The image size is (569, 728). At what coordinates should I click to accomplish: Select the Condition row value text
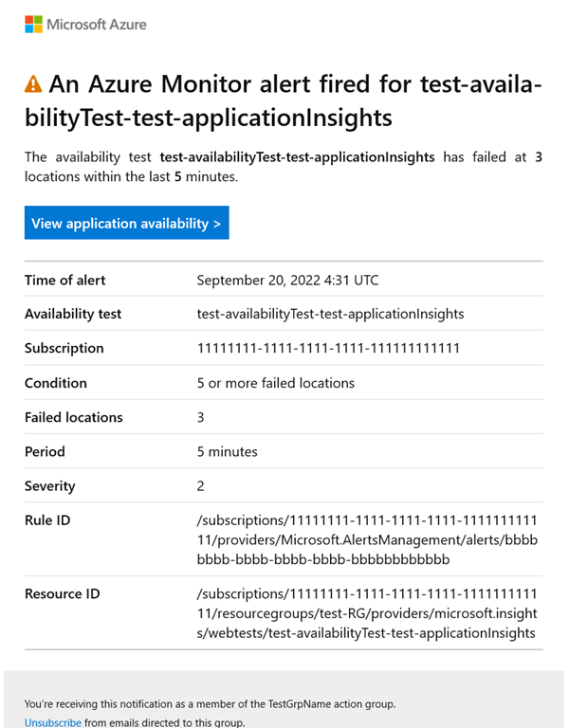tap(275, 383)
